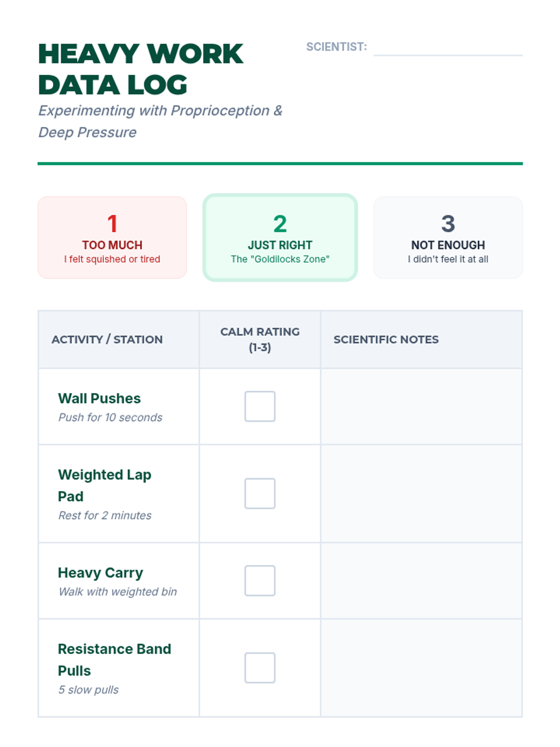Click the Wall Pushes activity name
The width and height of the screenshot is (560, 747).
point(99,398)
